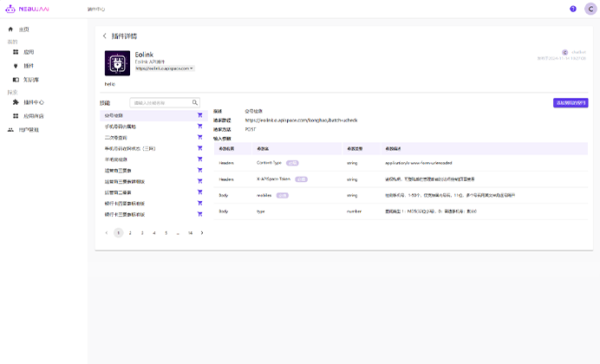Screen dimensions: 600x364
Task: Open the help question mark icon
Action: pyautogui.click(x=573, y=9)
